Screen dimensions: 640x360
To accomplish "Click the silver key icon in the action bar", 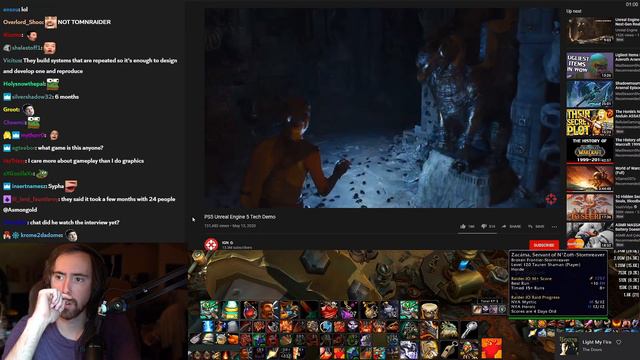I will point(469,329).
